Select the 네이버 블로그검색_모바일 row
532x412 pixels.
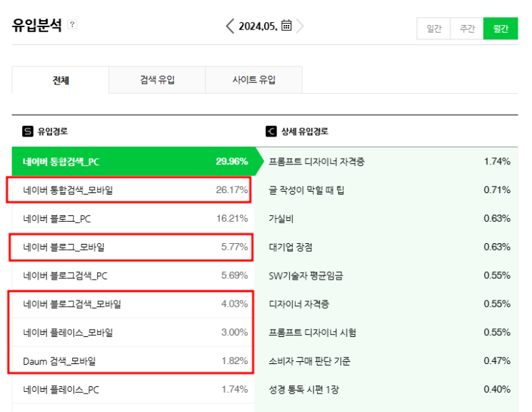(x=133, y=304)
